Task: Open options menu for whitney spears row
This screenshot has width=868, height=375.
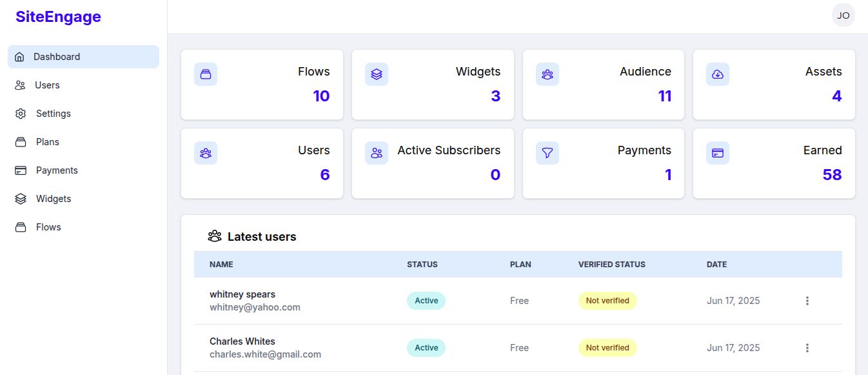Action: pos(807,301)
